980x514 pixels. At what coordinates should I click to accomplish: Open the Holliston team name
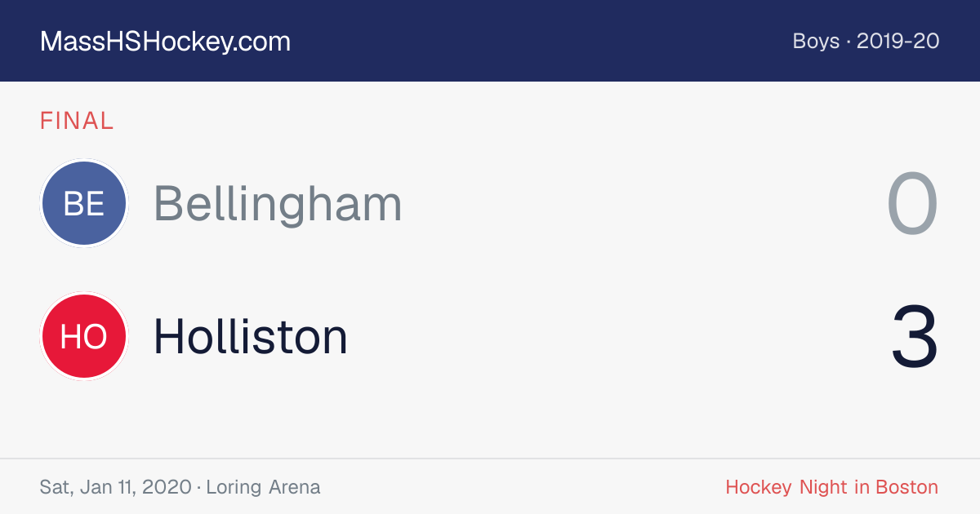click(x=251, y=336)
